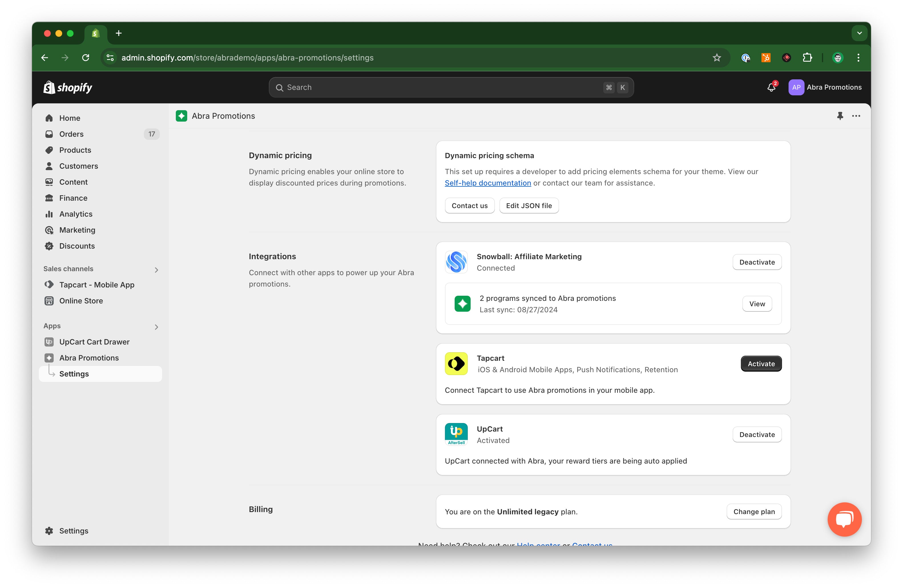View site information in address bar
This screenshot has width=903, height=588.
pyautogui.click(x=110, y=58)
